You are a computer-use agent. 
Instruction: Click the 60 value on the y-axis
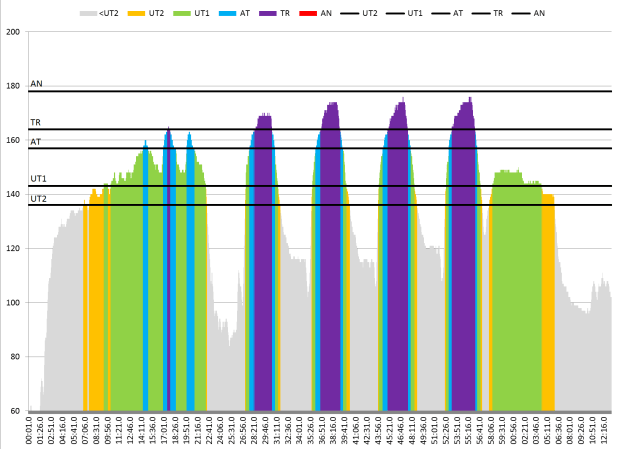click(x=15, y=411)
